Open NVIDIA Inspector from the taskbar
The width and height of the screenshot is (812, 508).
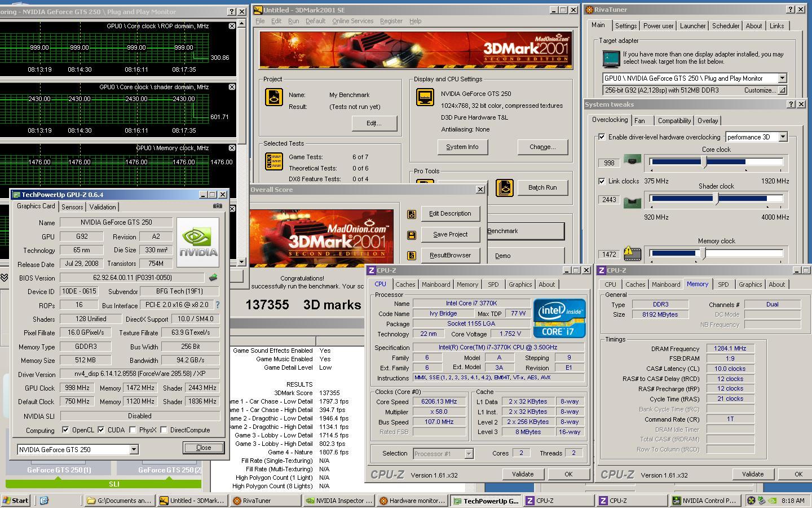[339, 500]
